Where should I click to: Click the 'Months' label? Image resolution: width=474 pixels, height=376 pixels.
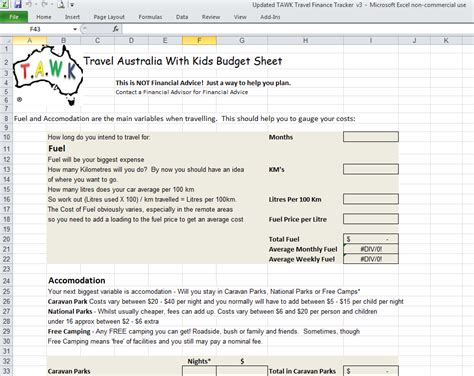281,137
